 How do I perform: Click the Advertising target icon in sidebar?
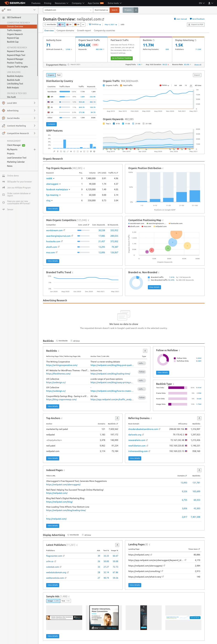coord(3,110)
